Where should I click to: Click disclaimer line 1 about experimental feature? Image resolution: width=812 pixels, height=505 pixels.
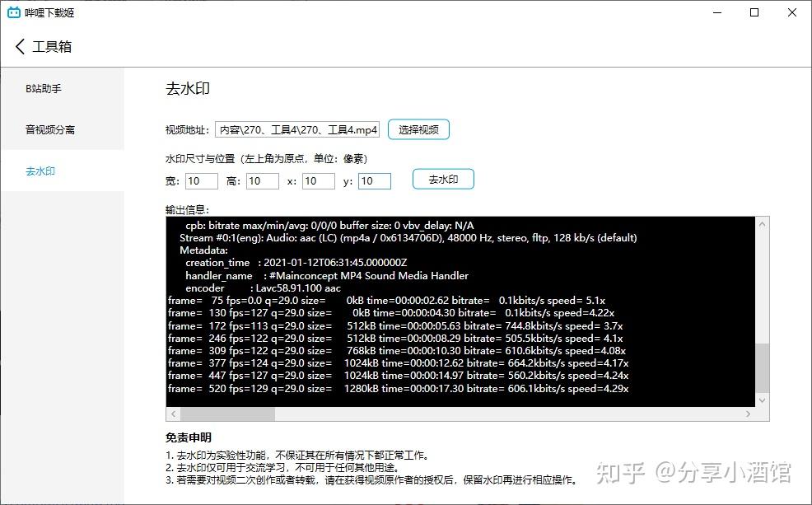298,456
